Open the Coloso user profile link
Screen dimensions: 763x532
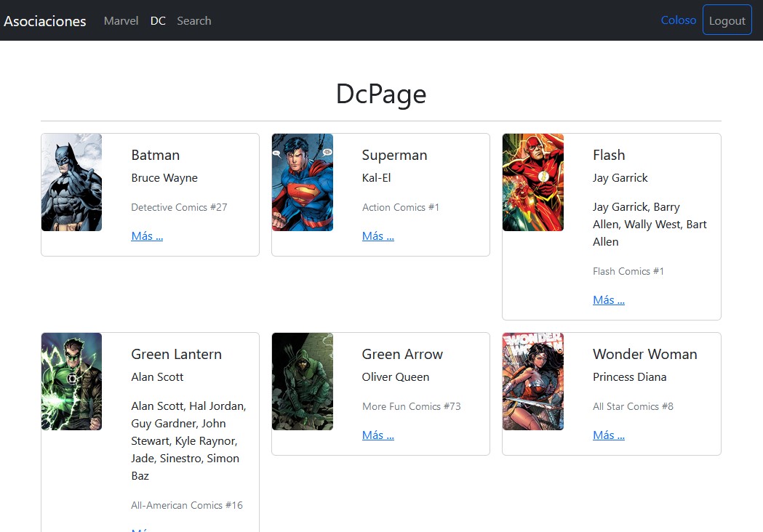(679, 20)
